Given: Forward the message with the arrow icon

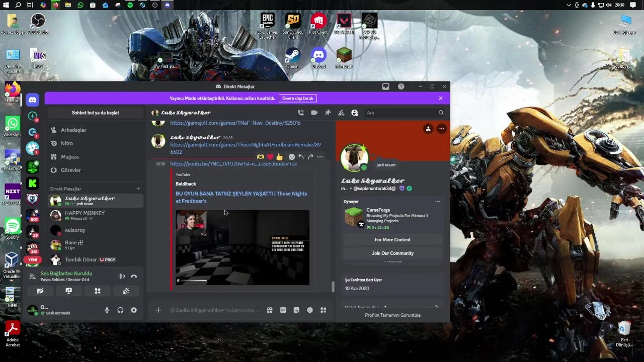Looking at the screenshot, I should pos(310,157).
